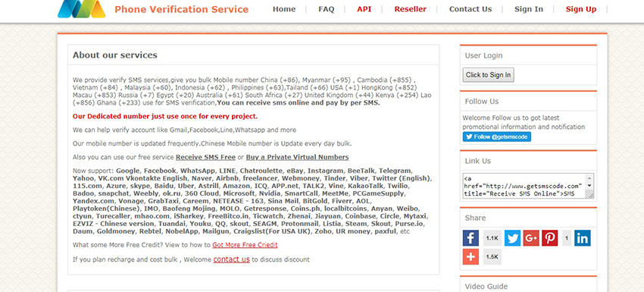The height and width of the screenshot is (292, 644).
Task: Follow @getsmscode on Twitter
Action: [496, 137]
